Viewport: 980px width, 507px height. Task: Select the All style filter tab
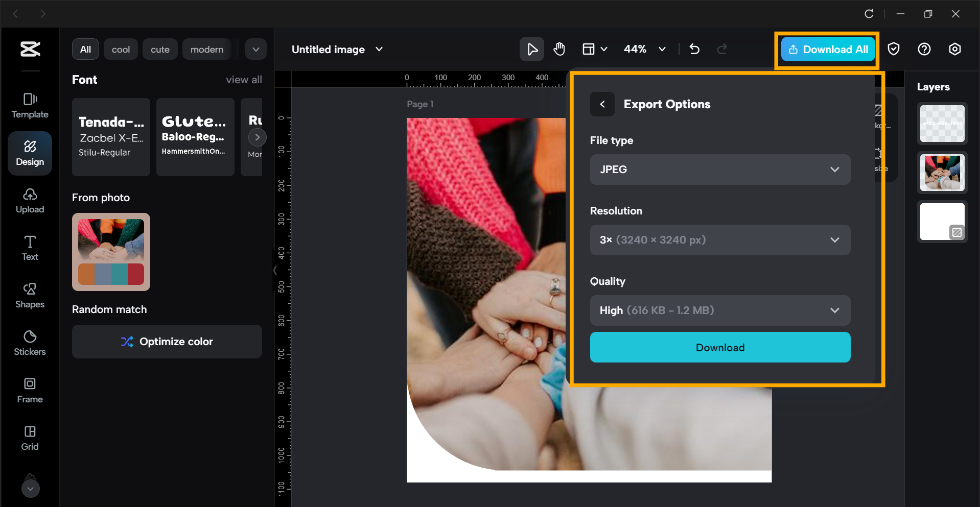point(85,50)
